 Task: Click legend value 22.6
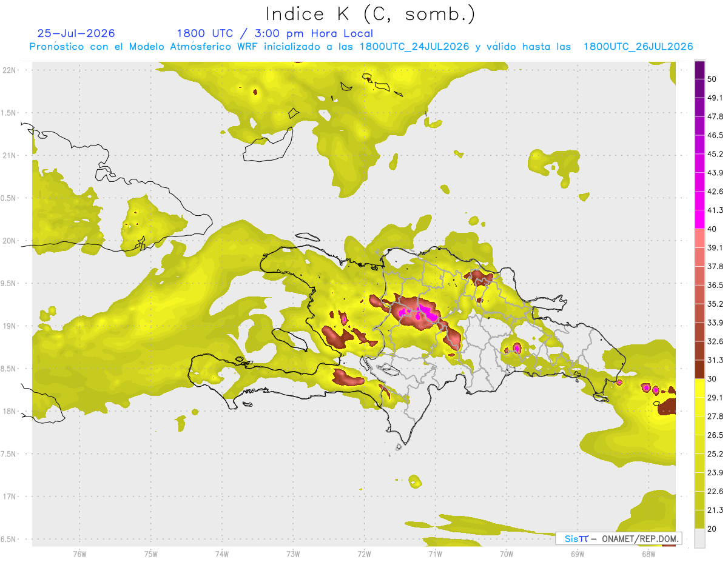coord(715,491)
